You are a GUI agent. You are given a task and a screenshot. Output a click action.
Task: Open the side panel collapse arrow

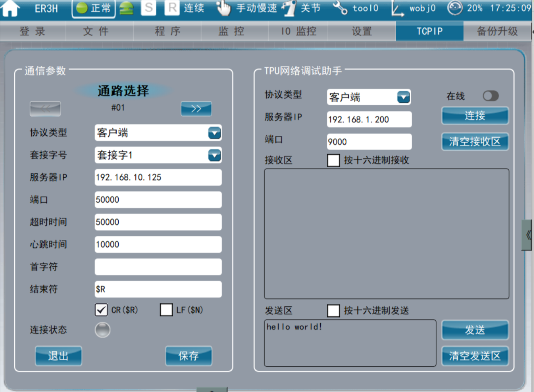[528, 235]
